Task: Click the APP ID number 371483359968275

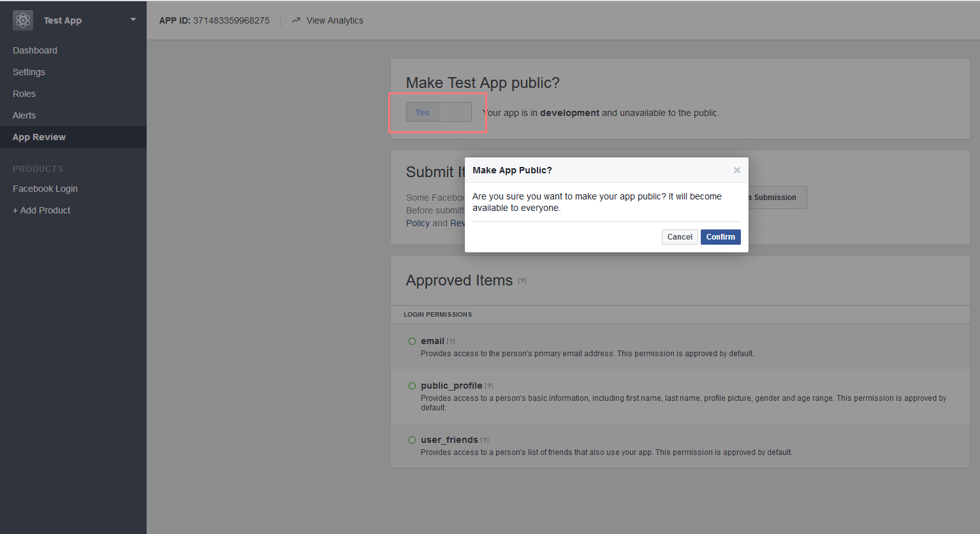Action: point(231,20)
